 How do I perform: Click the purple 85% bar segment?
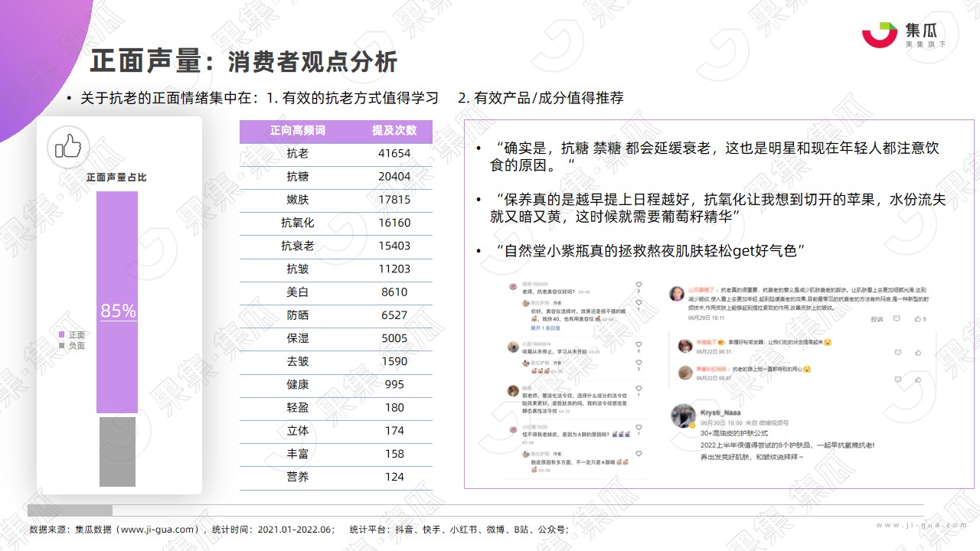[x=117, y=302]
